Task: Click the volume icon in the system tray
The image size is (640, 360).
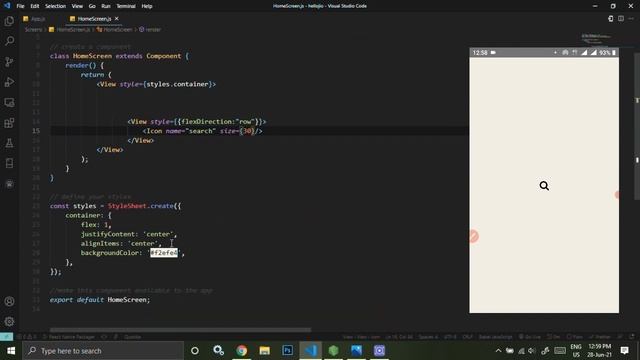Action: [531, 351]
